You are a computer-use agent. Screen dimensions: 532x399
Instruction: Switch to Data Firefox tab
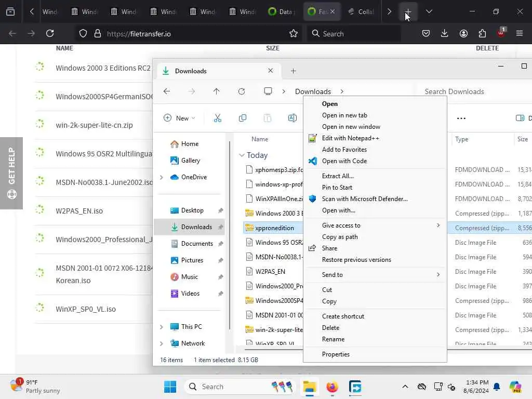[282, 11]
